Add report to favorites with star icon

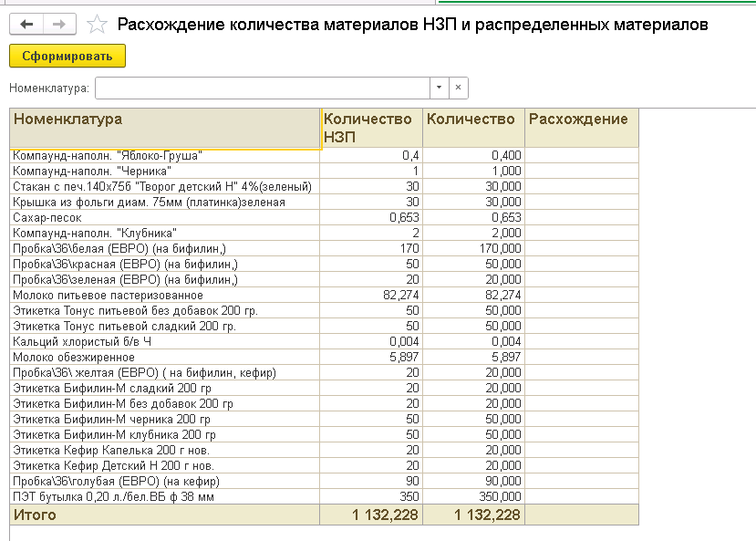pyautogui.click(x=96, y=25)
